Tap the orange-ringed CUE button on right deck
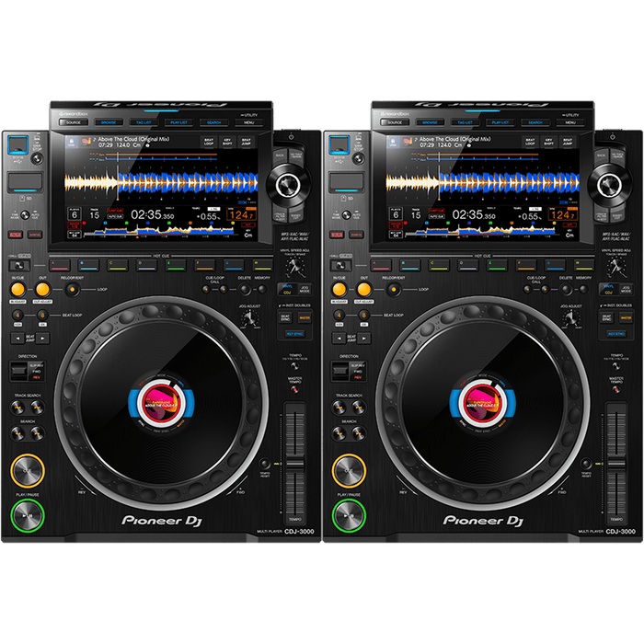 click(349, 471)
